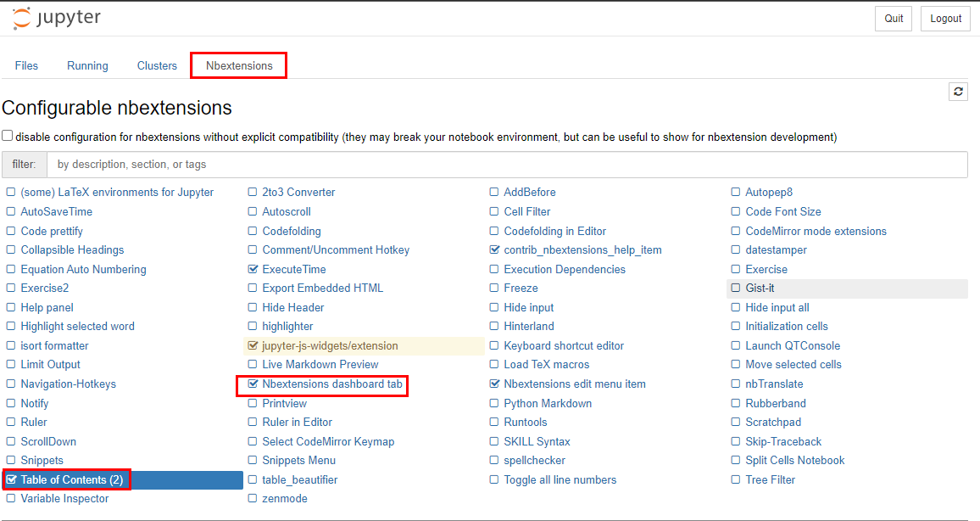Enable the Code prettify checkbox
The width and height of the screenshot is (980, 521).
point(11,231)
